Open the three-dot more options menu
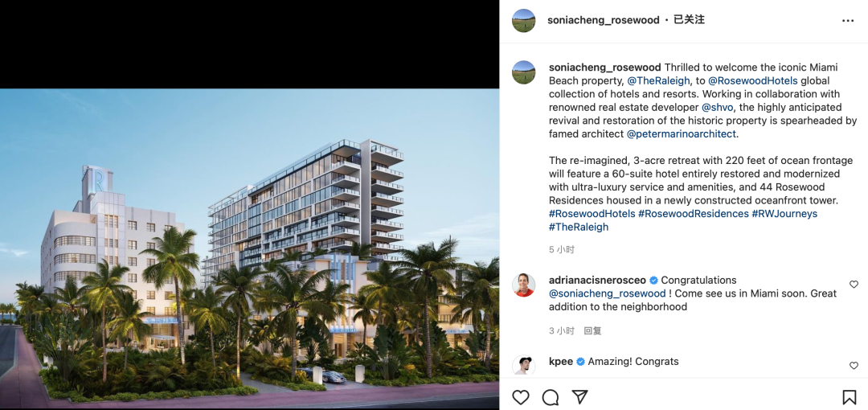Screen dimensions: 868x410 [848, 21]
